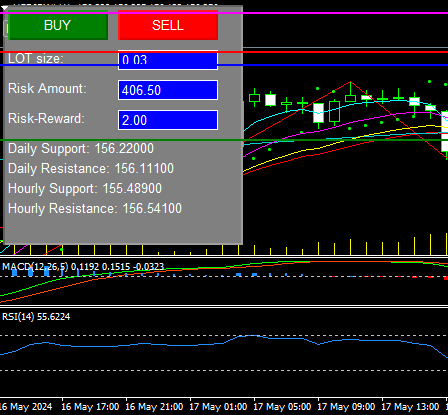Click the Daily Support value label
The width and height of the screenshot is (448, 415).
pyautogui.click(x=81, y=149)
